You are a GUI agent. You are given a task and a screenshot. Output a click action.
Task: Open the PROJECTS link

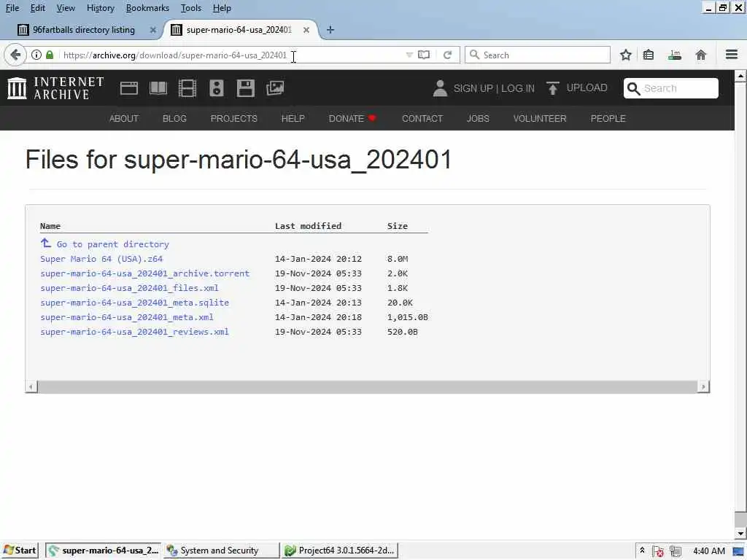click(x=234, y=119)
